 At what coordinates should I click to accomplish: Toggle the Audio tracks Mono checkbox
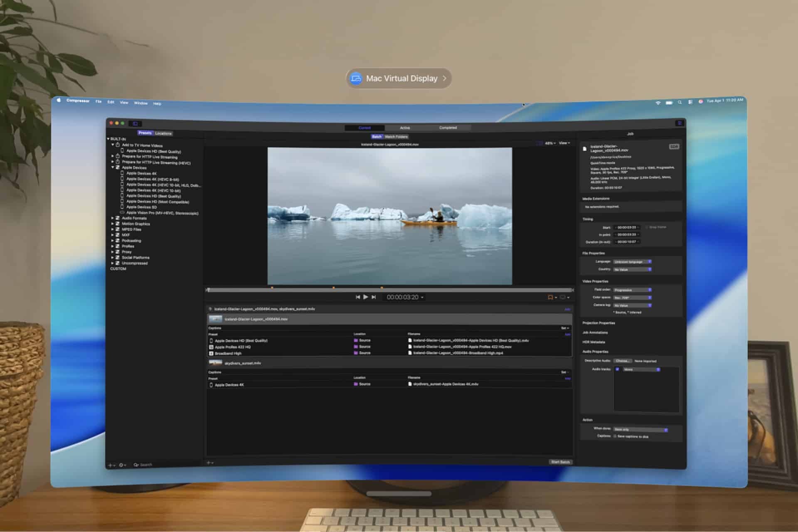click(x=617, y=369)
